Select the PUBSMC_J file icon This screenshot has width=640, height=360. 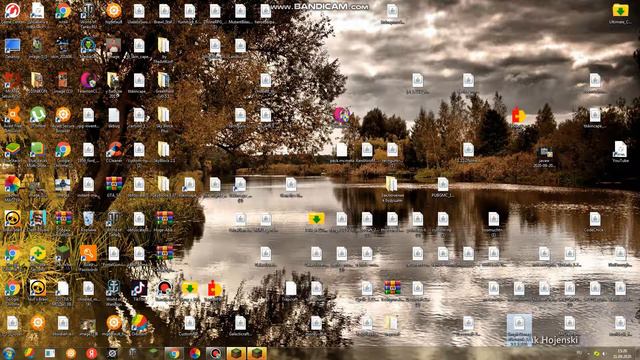[x=443, y=184]
